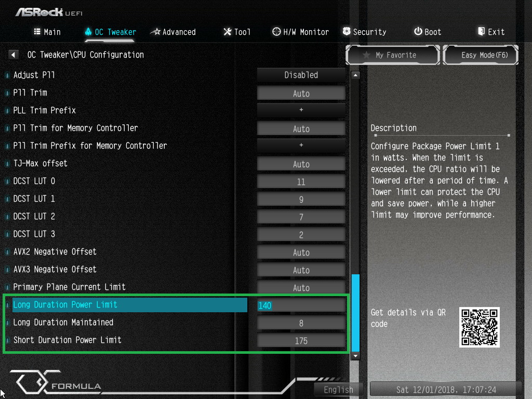Select the Adjust Pll setting row
This screenshot has width=532, height=399.
coord(34,75)
